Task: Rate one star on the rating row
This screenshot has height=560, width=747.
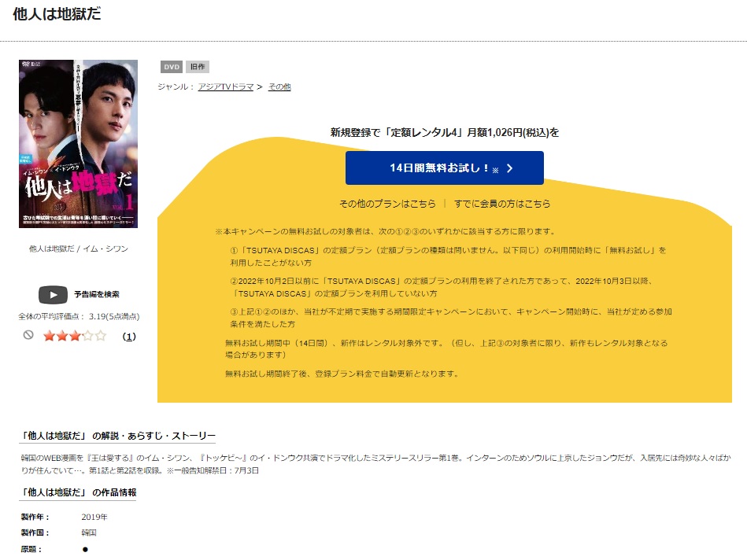Action: pos(49,336)
